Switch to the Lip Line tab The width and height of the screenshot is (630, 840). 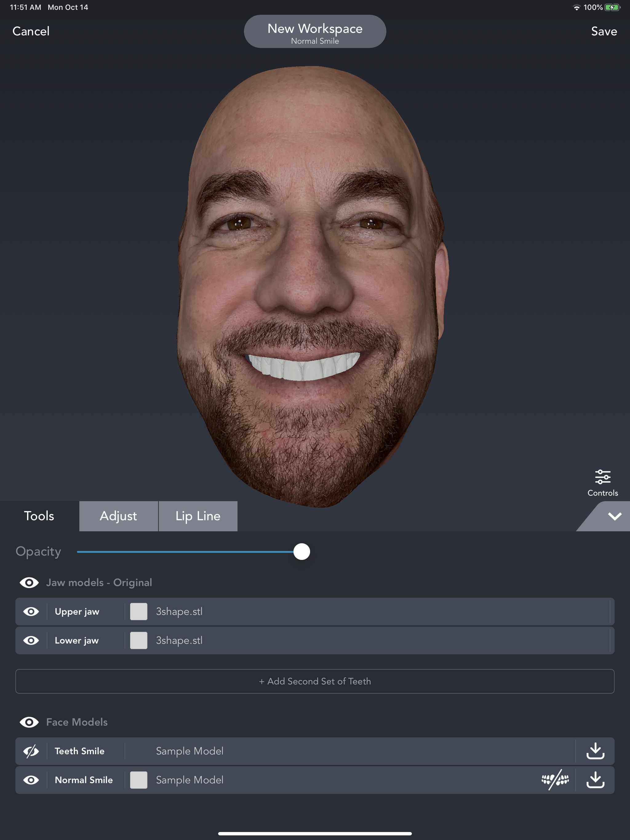[x=197, y=516]
